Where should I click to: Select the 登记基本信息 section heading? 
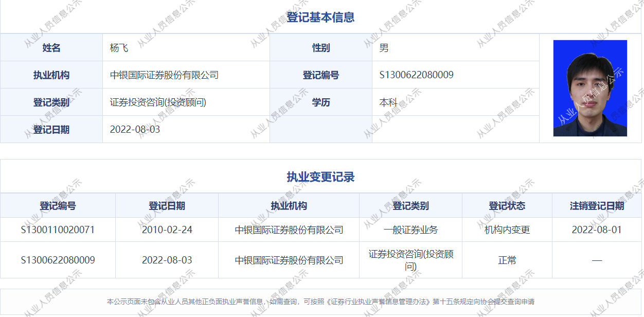(320, 17)
